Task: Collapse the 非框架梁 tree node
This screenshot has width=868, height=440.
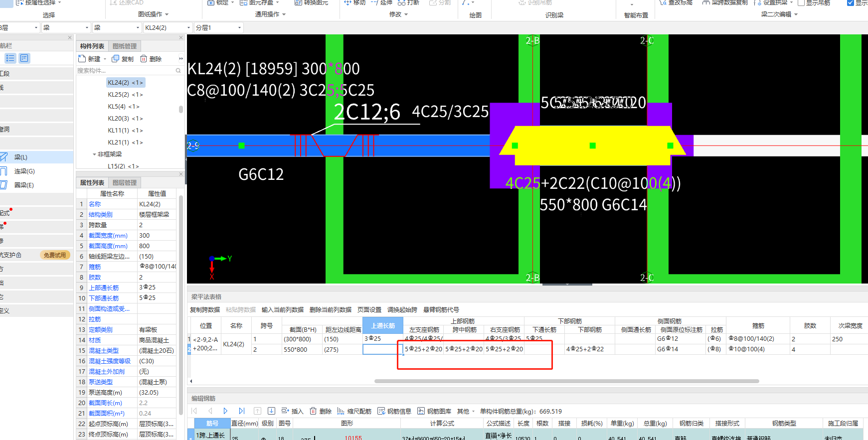Action: point(95,154)
